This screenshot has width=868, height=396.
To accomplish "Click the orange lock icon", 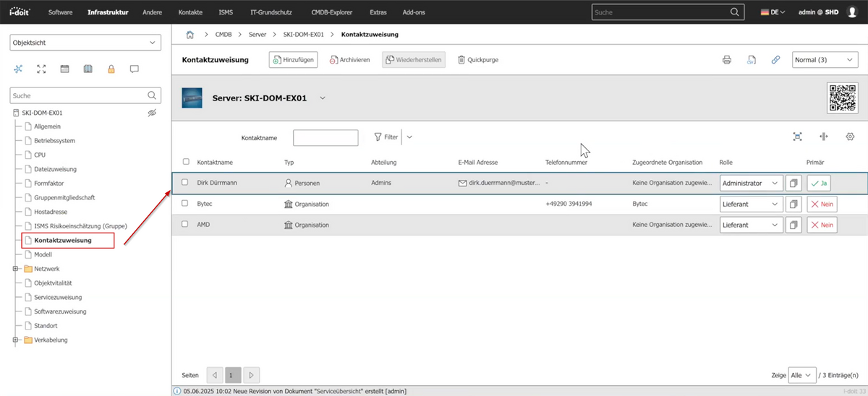I will click(111, 69).
